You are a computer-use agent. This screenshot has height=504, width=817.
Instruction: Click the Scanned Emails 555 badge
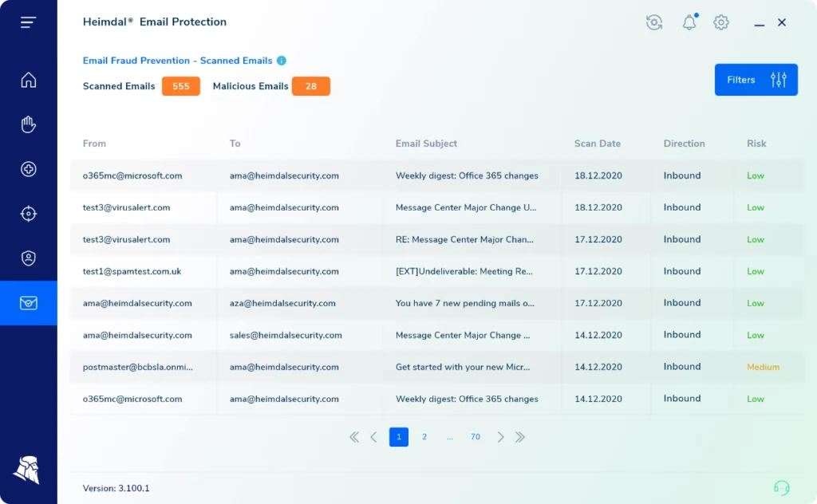(181, 86)
